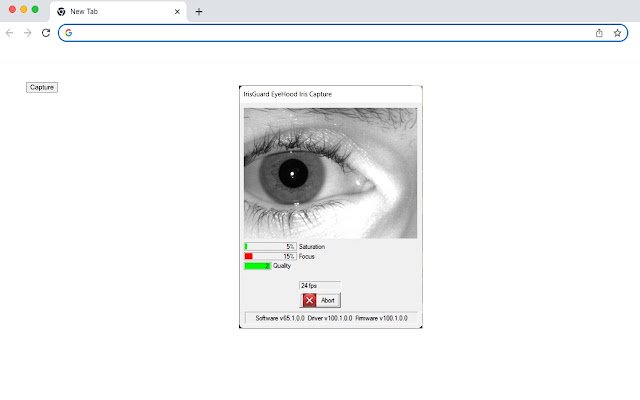Click the Capture button
Screen dimensions: 640x400
tap(42, 87)
